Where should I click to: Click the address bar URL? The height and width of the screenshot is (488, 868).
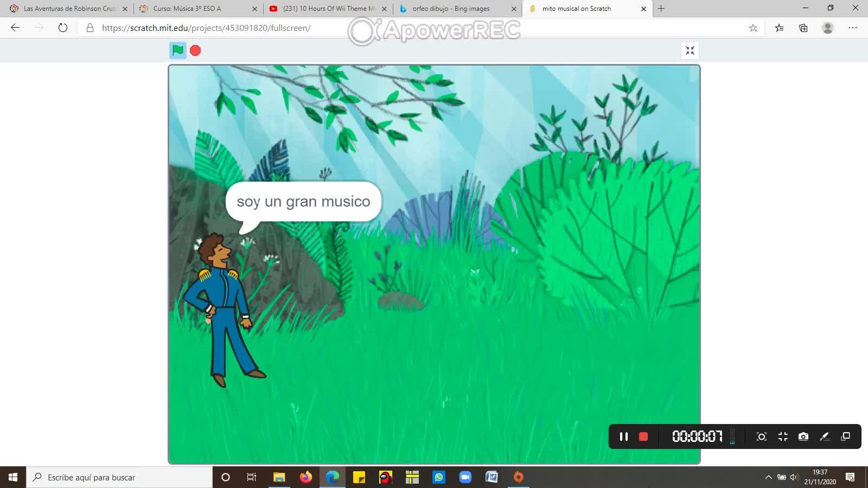[206, 28]
